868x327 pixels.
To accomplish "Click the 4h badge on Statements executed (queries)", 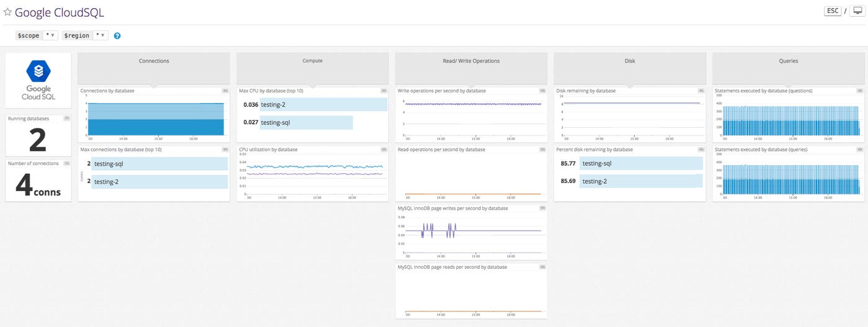I will pos(860,150).
